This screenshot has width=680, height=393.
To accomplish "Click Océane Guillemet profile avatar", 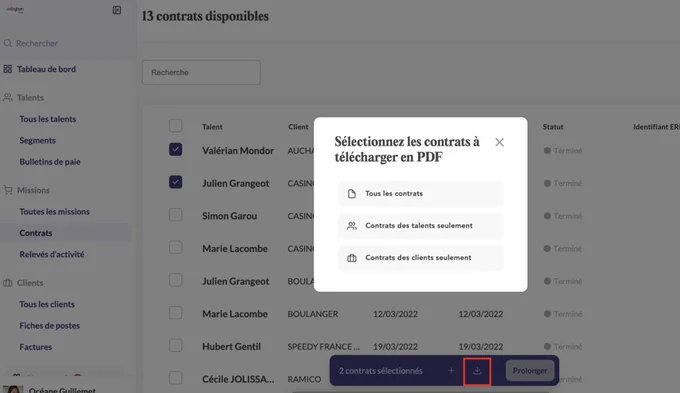I will tap(13, 389).
